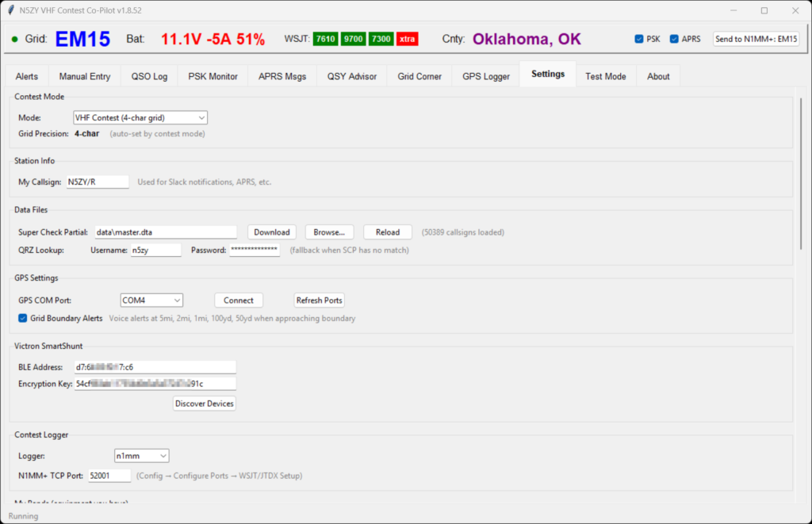Switch to the QSO Log tab
The image size is (812, 524).
pyautogui.click(x=149, y=76)
